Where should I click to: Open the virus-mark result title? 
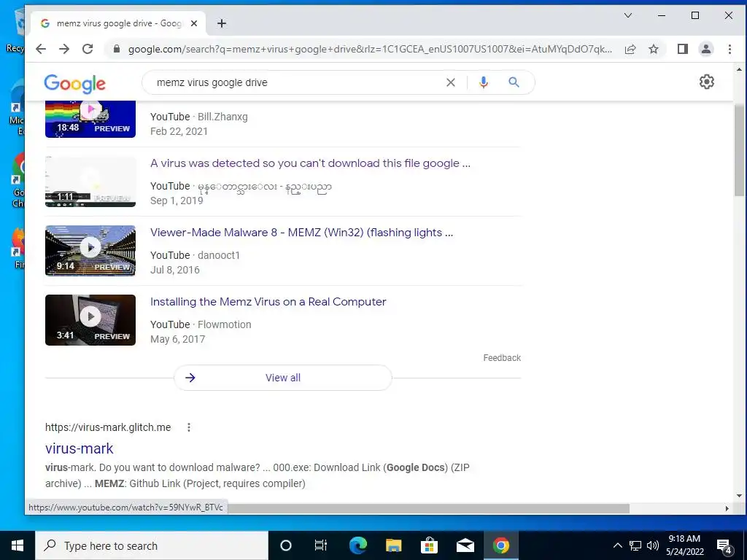(79, 448)
